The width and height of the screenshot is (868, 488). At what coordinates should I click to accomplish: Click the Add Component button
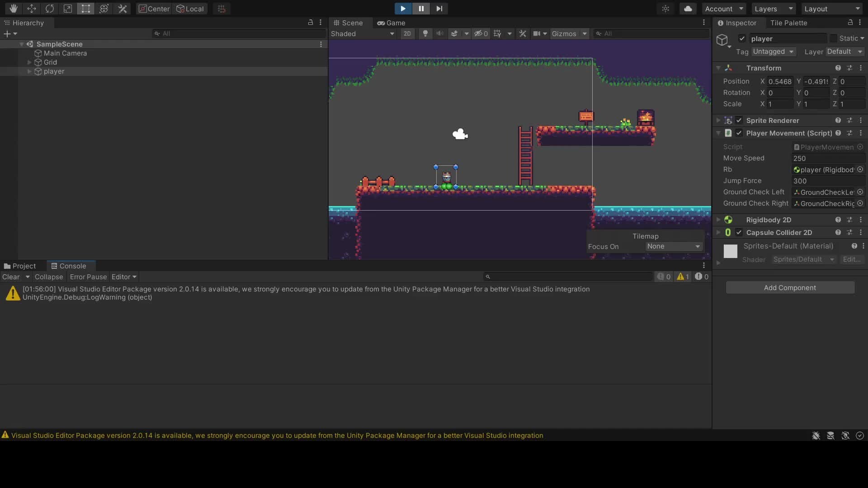click(790, 287)
